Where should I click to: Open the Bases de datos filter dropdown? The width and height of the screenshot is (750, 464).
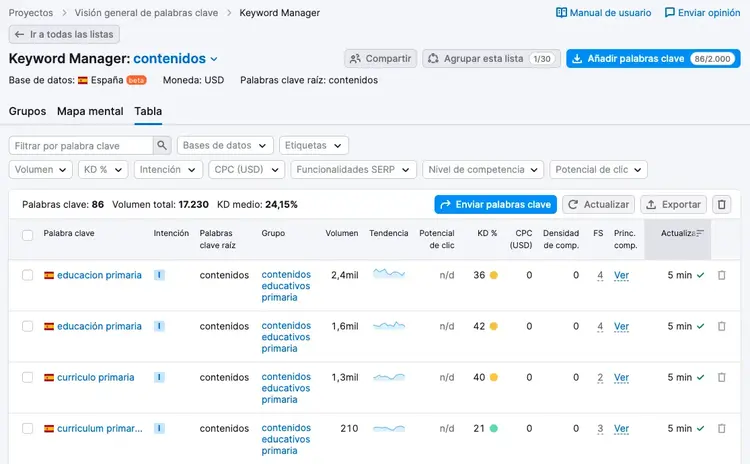[225, 145]
